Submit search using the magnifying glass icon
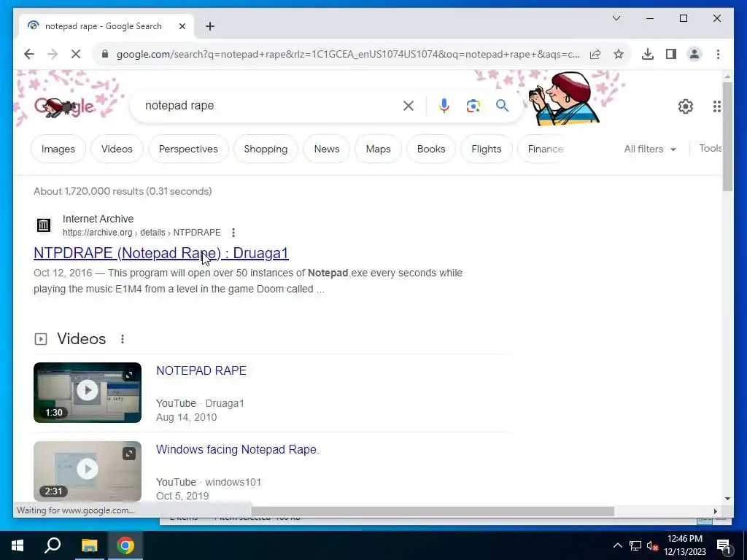 click(x=502, y=106)
